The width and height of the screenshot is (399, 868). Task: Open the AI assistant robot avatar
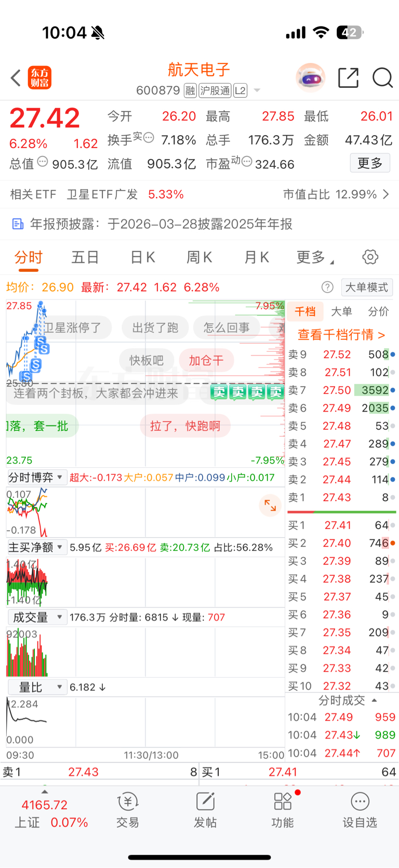[311, 78]
